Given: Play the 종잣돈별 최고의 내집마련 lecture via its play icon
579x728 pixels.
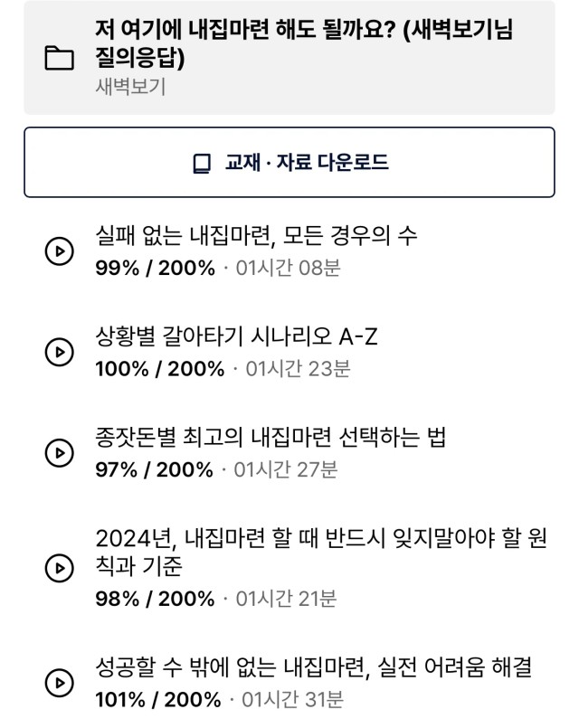Looking at the screenshot, I should (59, 453).
